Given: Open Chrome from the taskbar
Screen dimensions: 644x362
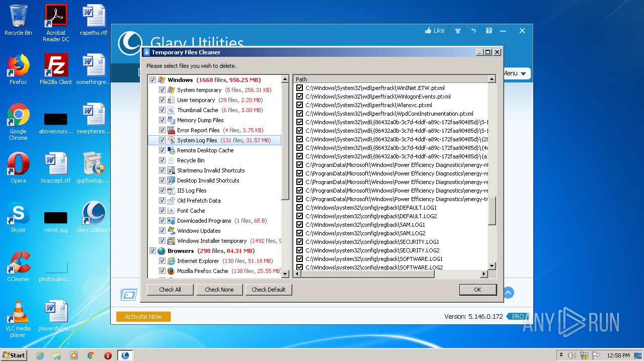Looking at the screenshot, I should 91,355.
